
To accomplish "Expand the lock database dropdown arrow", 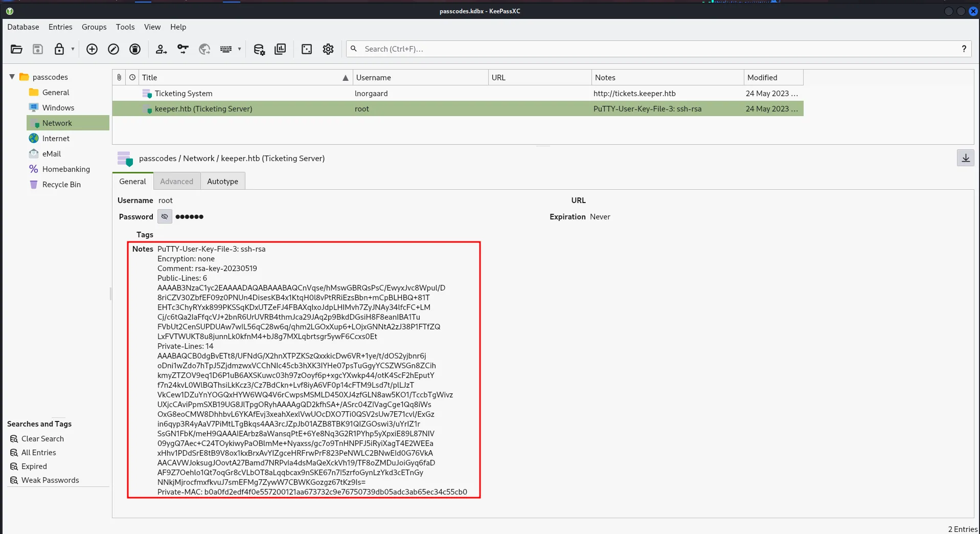I will coord(73,49).
